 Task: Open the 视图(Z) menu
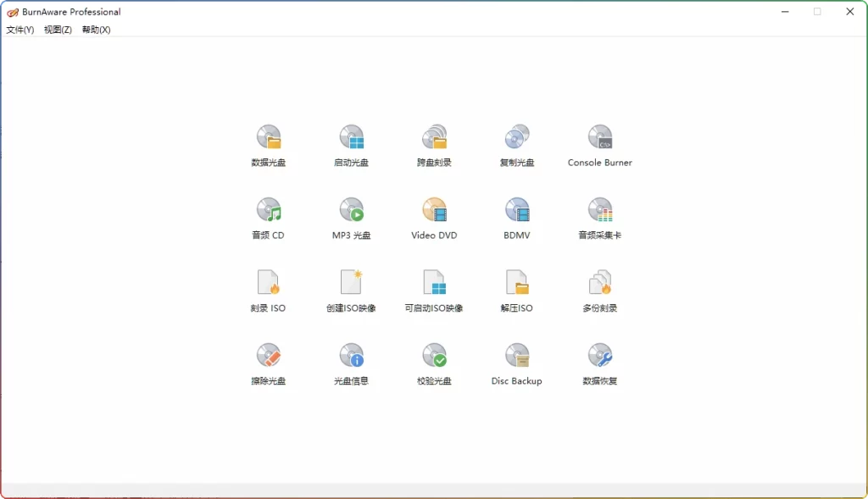[57, 29]
